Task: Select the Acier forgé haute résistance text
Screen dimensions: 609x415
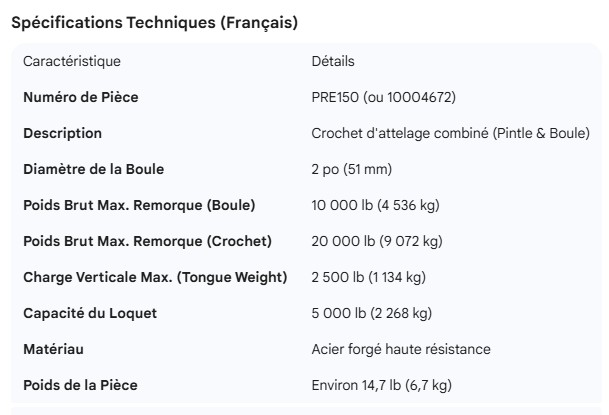Action: click(x=401, y=349)
